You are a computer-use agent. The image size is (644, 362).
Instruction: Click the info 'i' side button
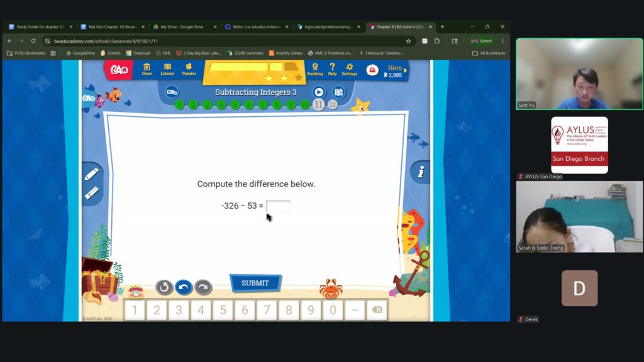[420, 172]
